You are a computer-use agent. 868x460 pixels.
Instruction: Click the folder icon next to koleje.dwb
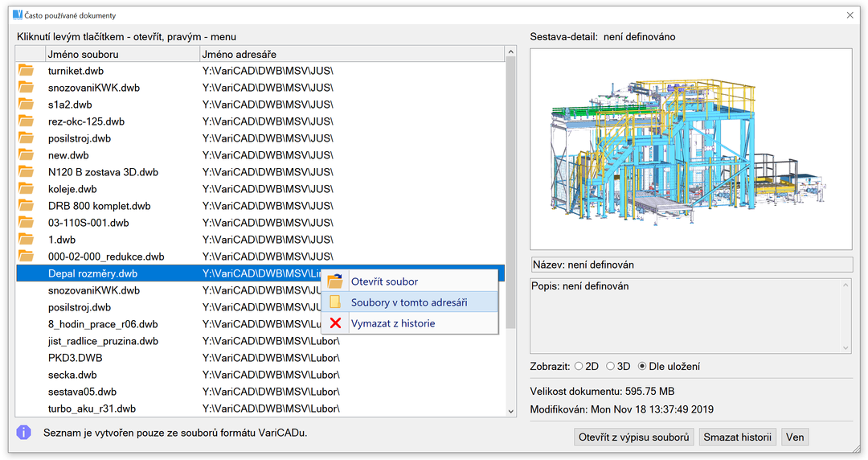tap(27, 189)
